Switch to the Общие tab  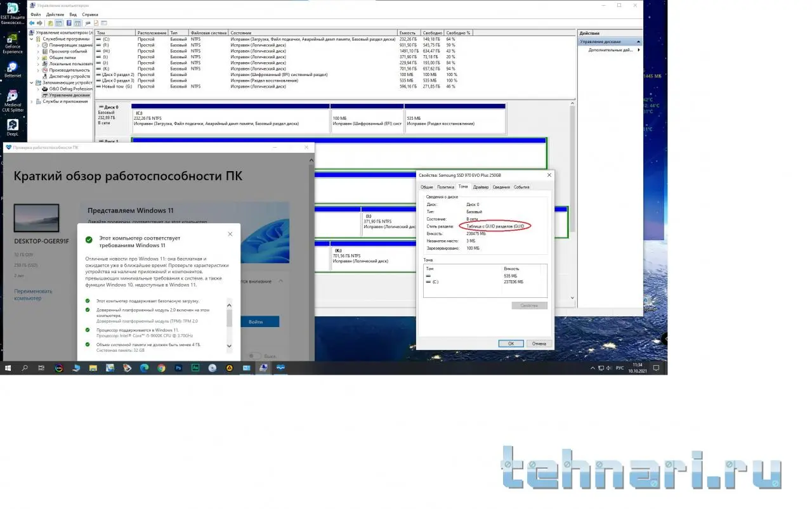point(427,187)
